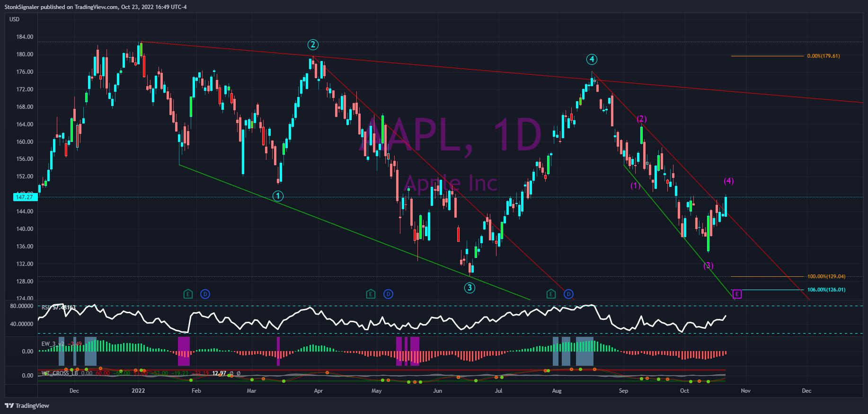Click the magenta (3) sub-wave label
Viewport: 868px width, 414px height.
[x=709, y=266]
